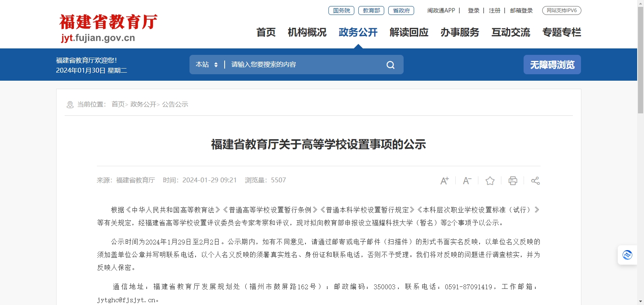The height and width of the screenshot is (305, 644).
Task: Click the 无障碍浏览 button
Action: point(552,65)
